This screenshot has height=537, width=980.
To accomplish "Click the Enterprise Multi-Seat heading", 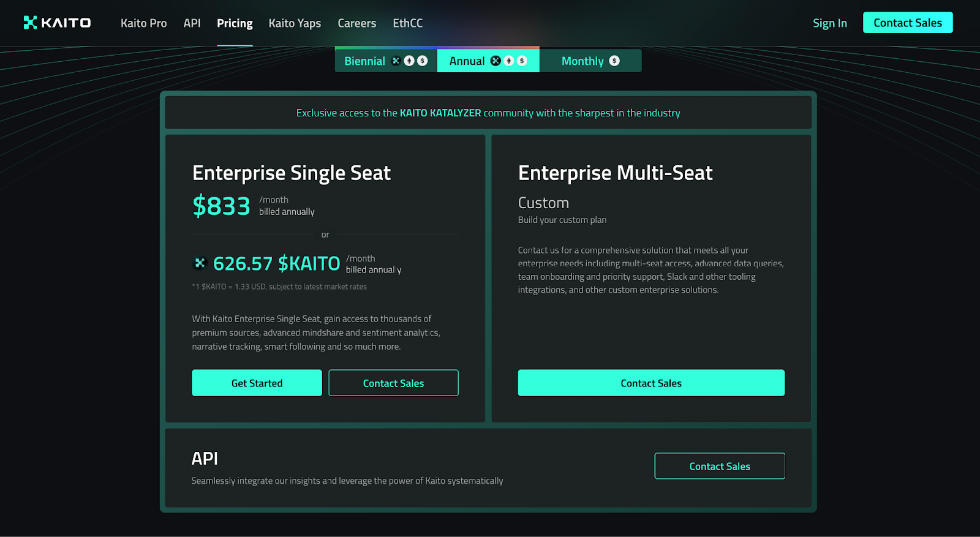I will coord(616,173).
